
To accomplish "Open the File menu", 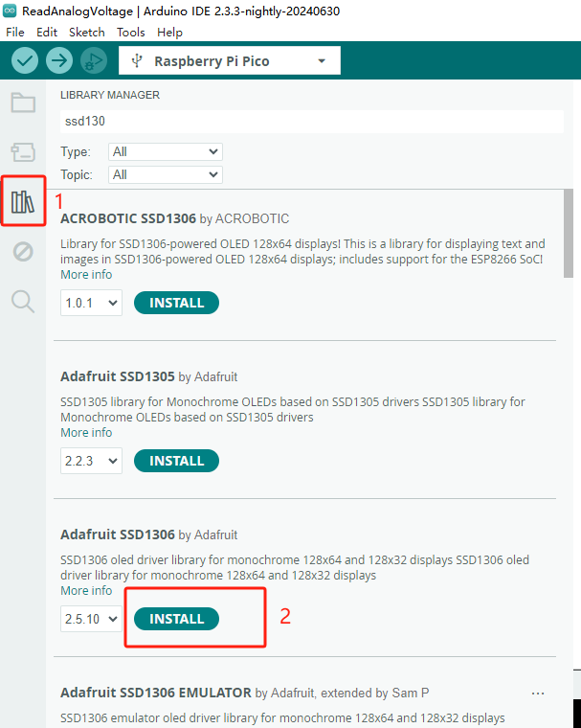I will [x=15, y=32].
